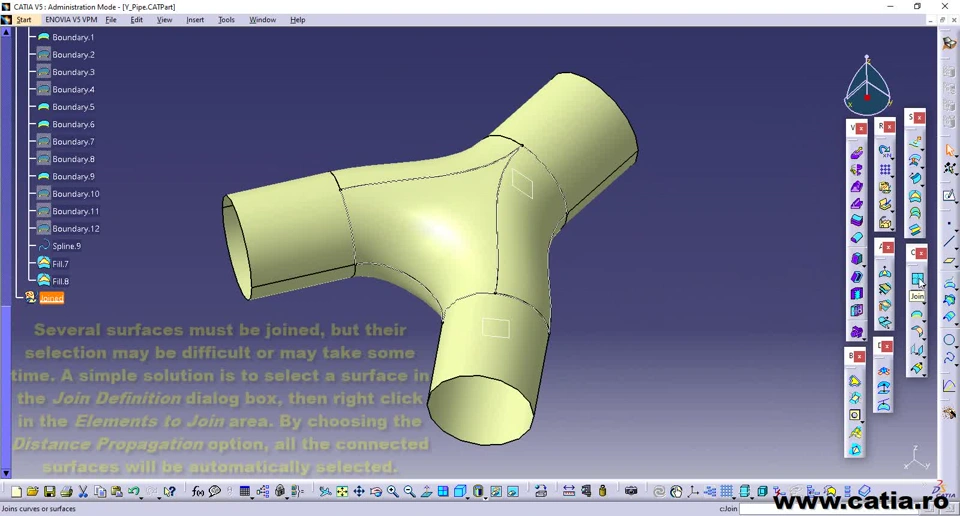
Task: Click the Zoom Out magnifier icon
Action: tap(409, 491)
